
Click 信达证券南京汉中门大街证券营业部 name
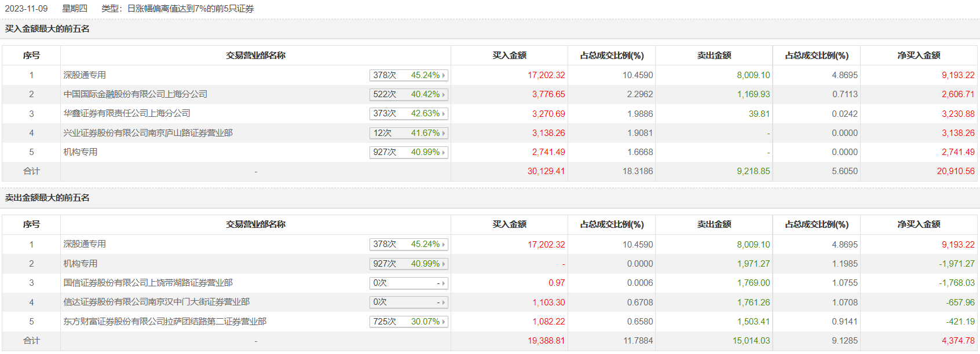pos(156,302)
